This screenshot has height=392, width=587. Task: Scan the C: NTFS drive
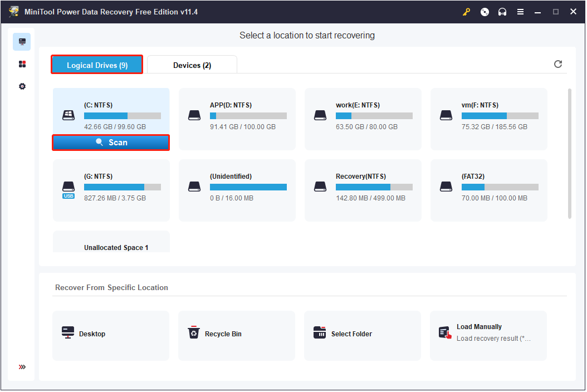click(111, 143)
